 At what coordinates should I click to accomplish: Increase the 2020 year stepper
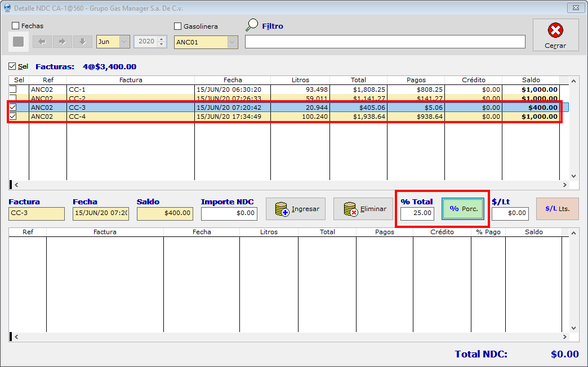[x=162, y=39]
